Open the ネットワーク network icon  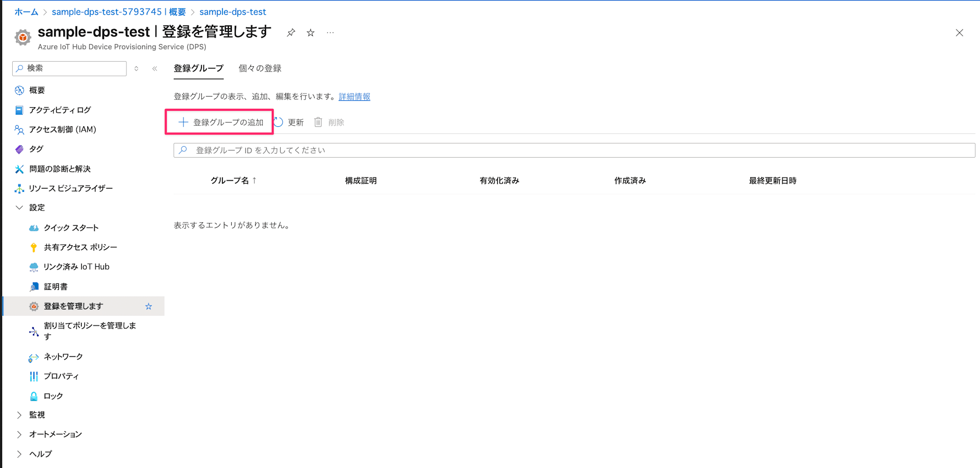[x=34, y=357]
